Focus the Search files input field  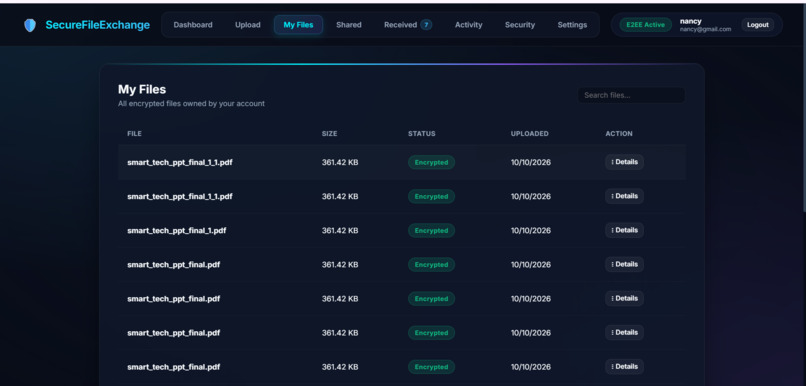631,95
